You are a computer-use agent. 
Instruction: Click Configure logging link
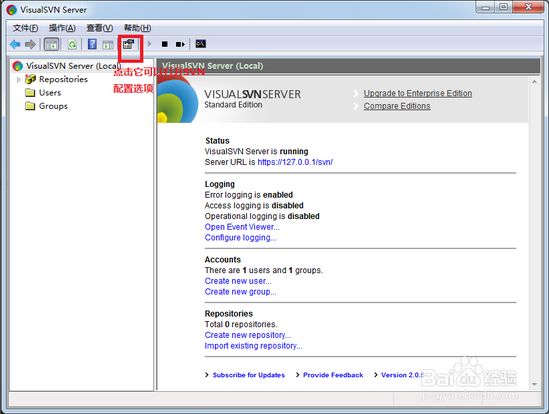pos(240,238)
